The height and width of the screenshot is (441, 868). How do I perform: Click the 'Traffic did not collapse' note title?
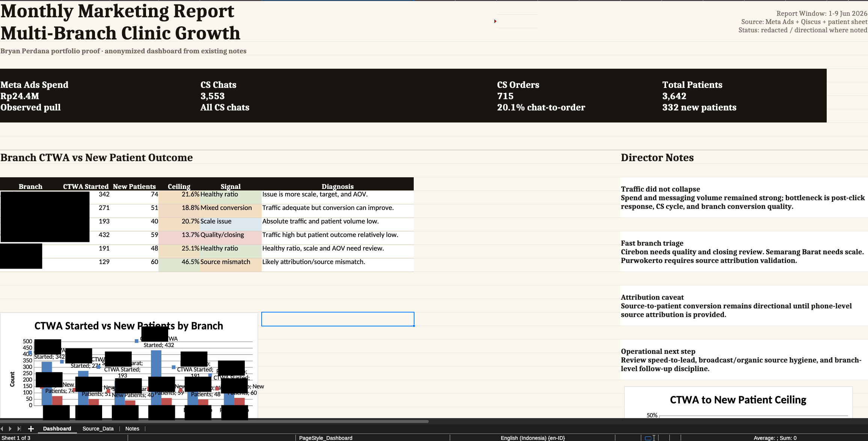[660, 189]
